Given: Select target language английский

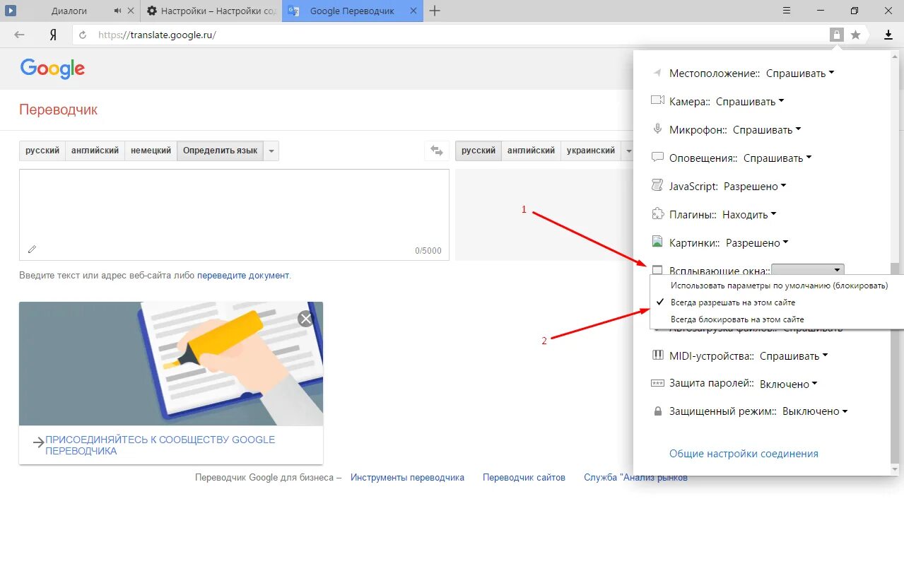Looking at the screenshot, I should coord(531,151).
